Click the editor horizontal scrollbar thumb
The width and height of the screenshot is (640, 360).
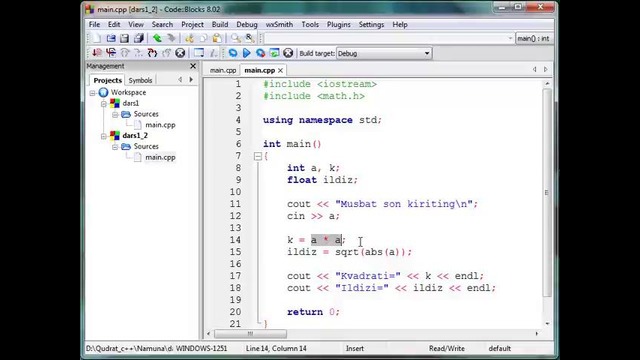(250, 334)
